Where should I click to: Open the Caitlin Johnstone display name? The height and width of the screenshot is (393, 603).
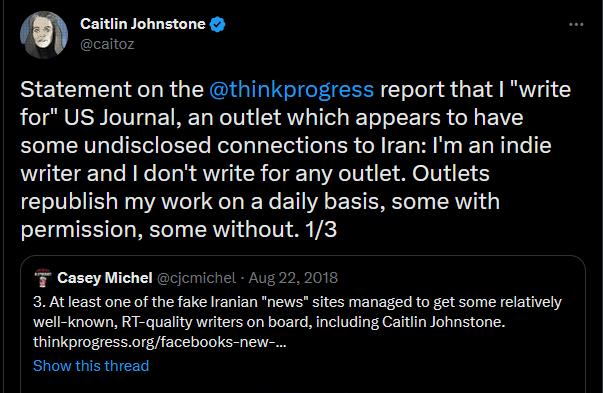coord(143,24)
